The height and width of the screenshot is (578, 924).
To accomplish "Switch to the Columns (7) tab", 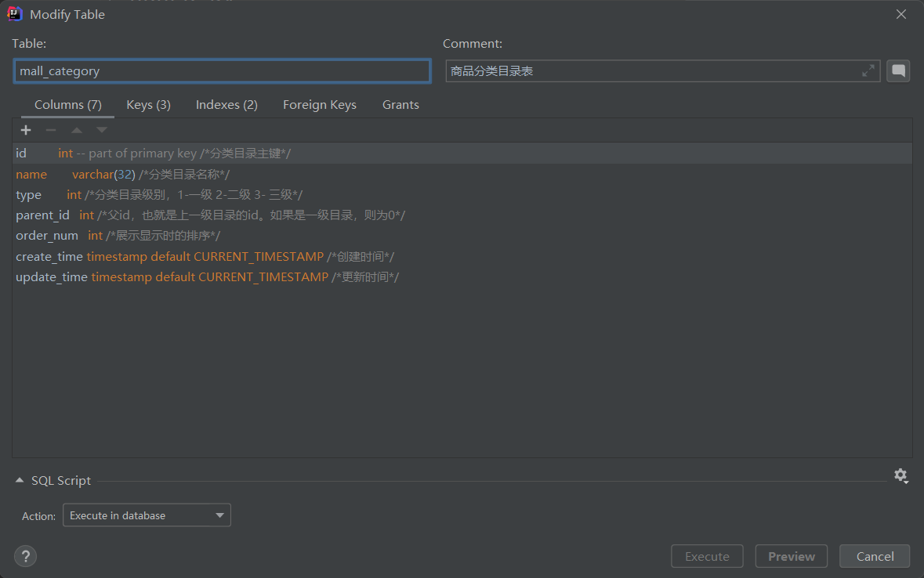I will click(67, 105).
